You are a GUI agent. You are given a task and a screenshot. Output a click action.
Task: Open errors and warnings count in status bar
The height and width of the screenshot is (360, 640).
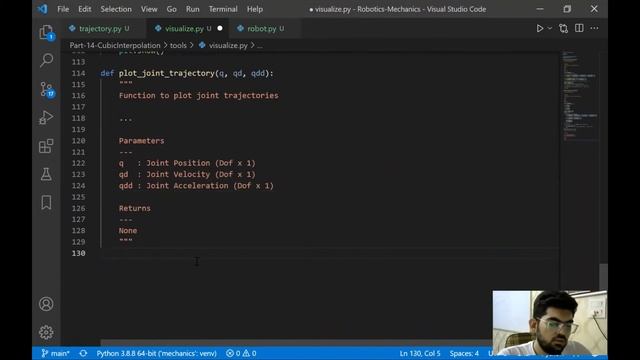241,353
